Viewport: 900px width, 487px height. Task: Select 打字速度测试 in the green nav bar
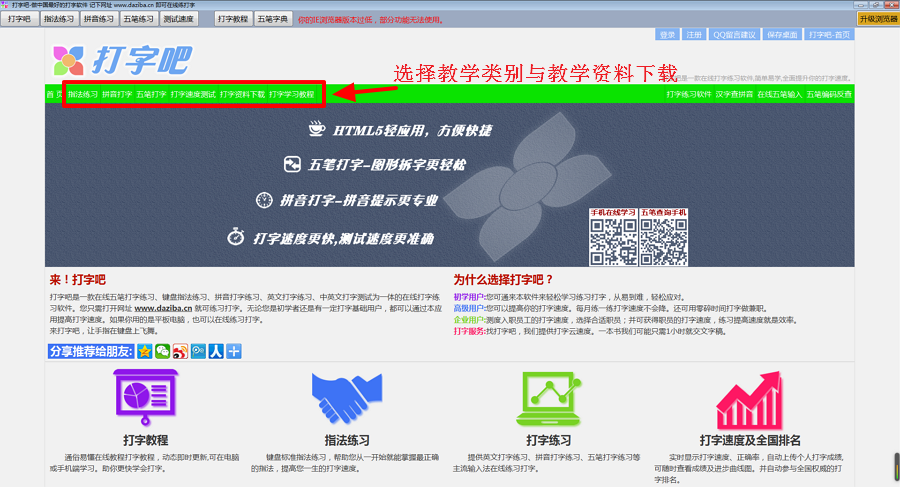click(x=193, y=94)
